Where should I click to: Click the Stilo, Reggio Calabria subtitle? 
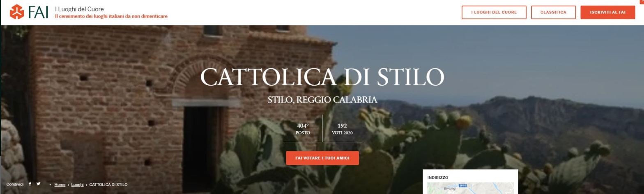[x=322, y=100]
